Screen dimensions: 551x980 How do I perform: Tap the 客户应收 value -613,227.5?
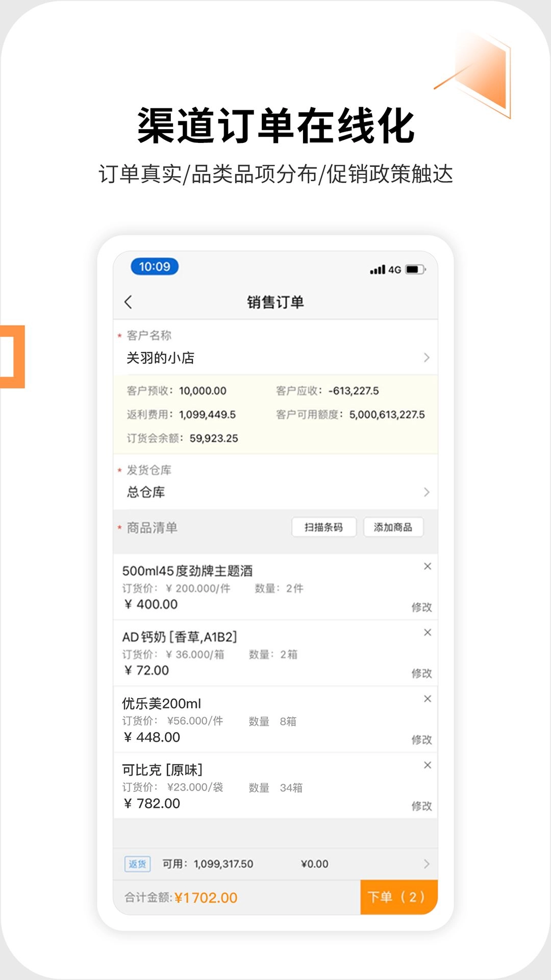(354, 391)
